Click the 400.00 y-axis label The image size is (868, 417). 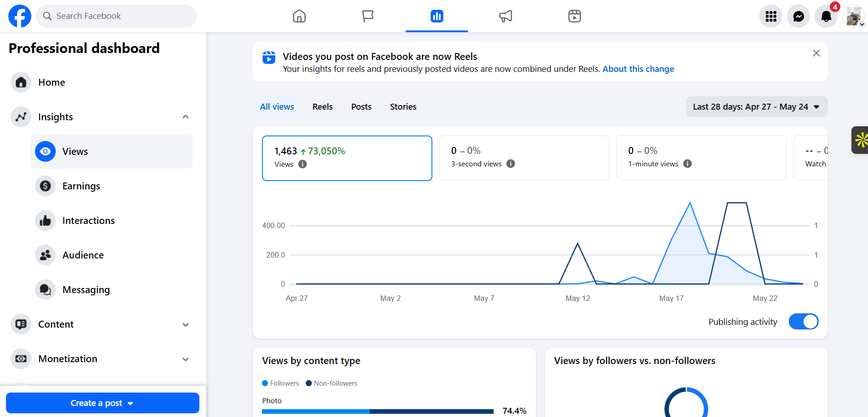tap(274, 226)
